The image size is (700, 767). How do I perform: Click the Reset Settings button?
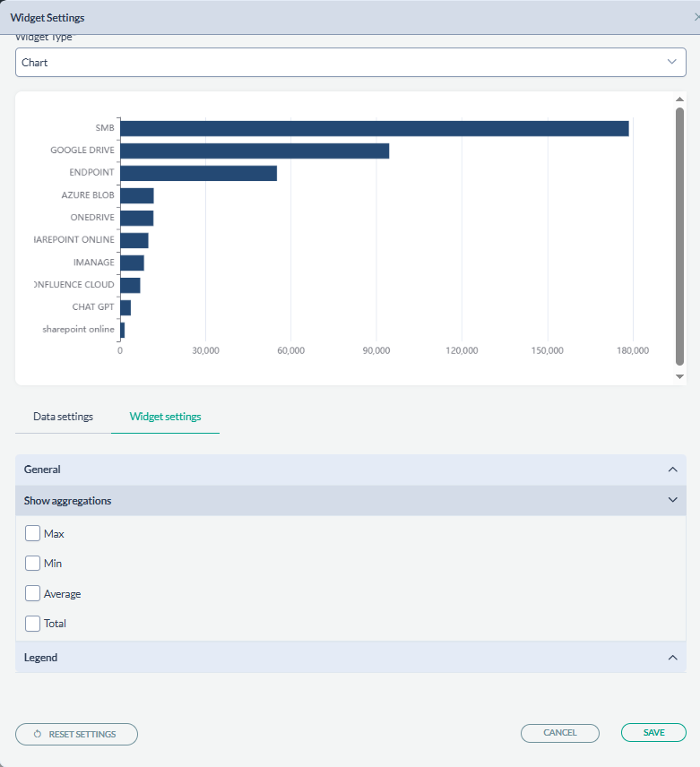[77, 734]
